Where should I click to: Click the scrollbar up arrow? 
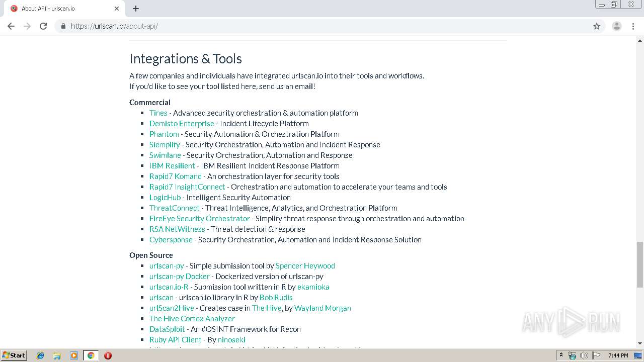(x=639, y=40)
